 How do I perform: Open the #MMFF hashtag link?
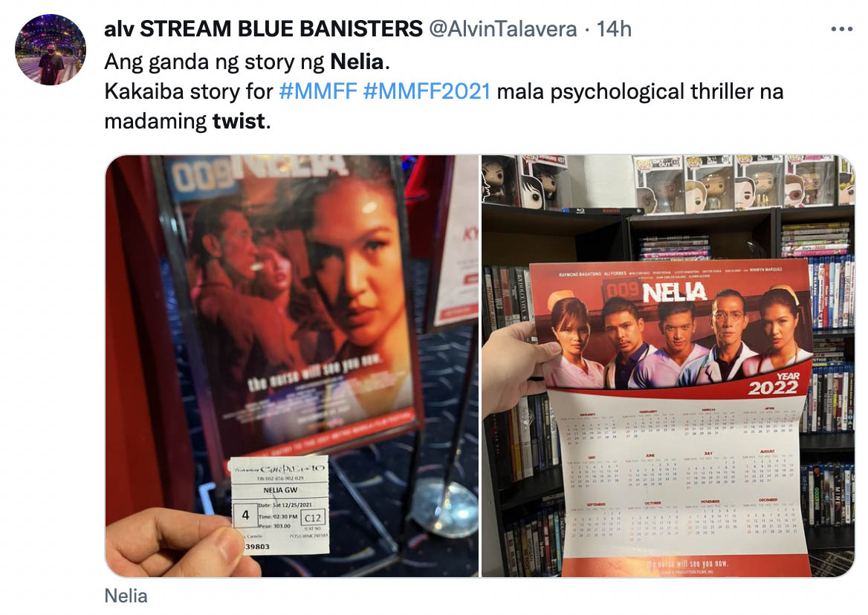(x=318, y=91)
